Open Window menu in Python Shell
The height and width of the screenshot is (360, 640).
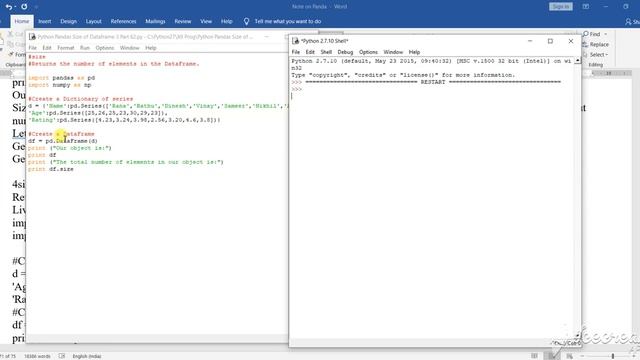(393, 52)
